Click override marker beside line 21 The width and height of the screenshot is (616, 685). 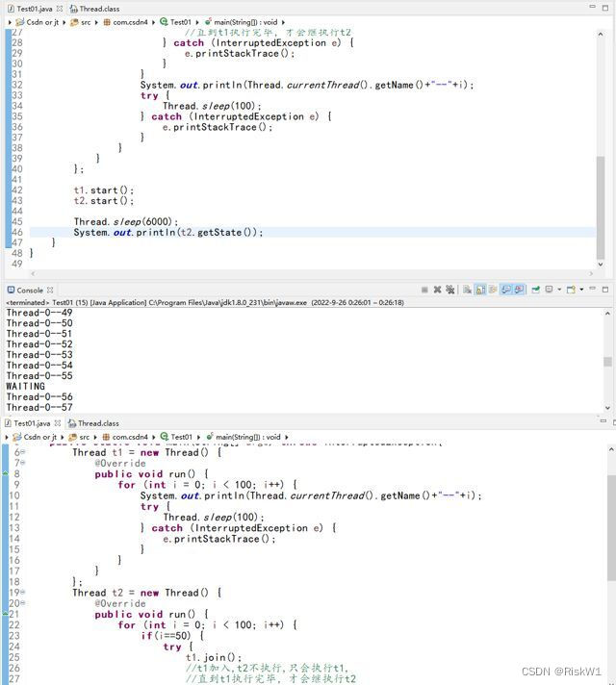click(x=5, y=614)
